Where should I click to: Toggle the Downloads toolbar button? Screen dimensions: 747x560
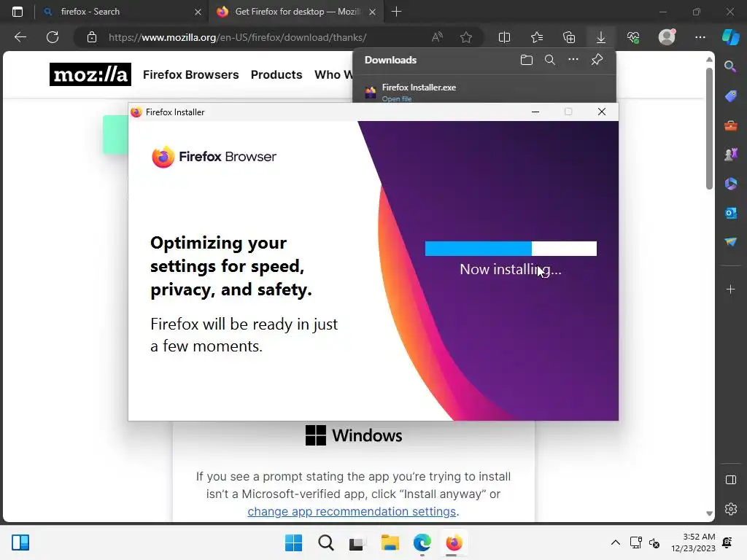click(x=601, y=37)
